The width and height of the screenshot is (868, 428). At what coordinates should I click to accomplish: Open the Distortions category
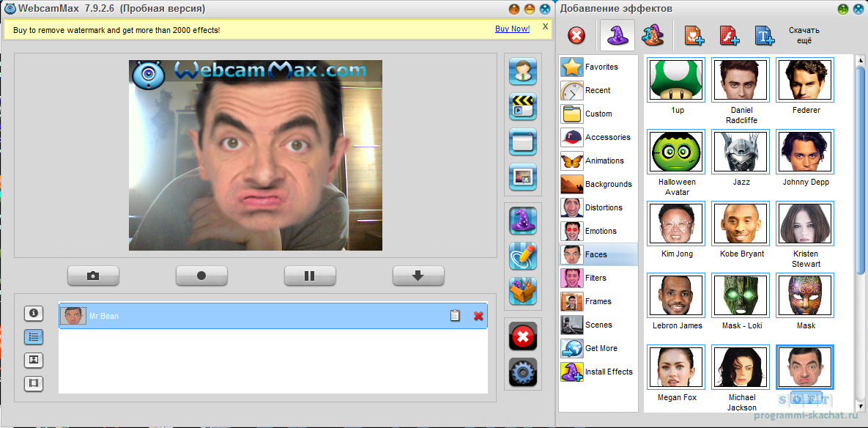tap(599, 207)
